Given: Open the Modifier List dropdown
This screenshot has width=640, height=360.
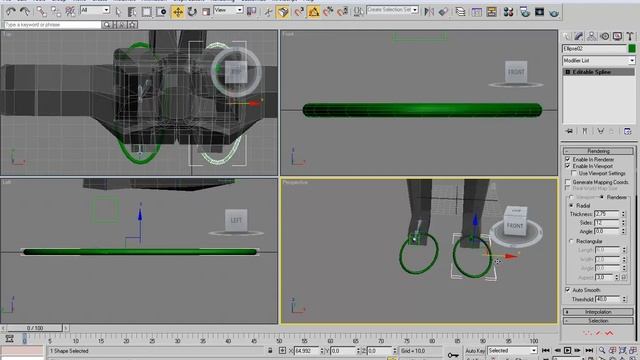Looking at the screenshot, I should point(598,60).
